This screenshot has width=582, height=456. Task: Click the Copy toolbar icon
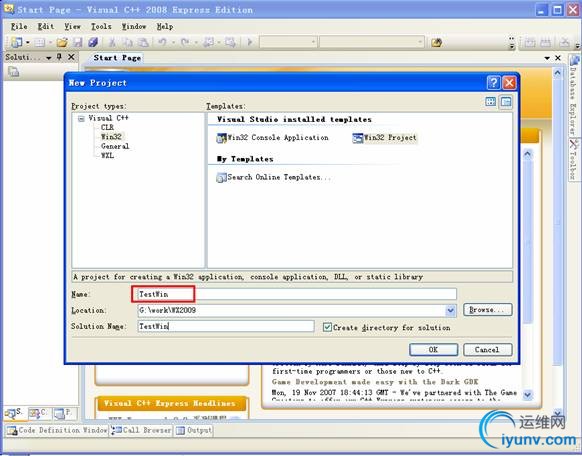127,42
